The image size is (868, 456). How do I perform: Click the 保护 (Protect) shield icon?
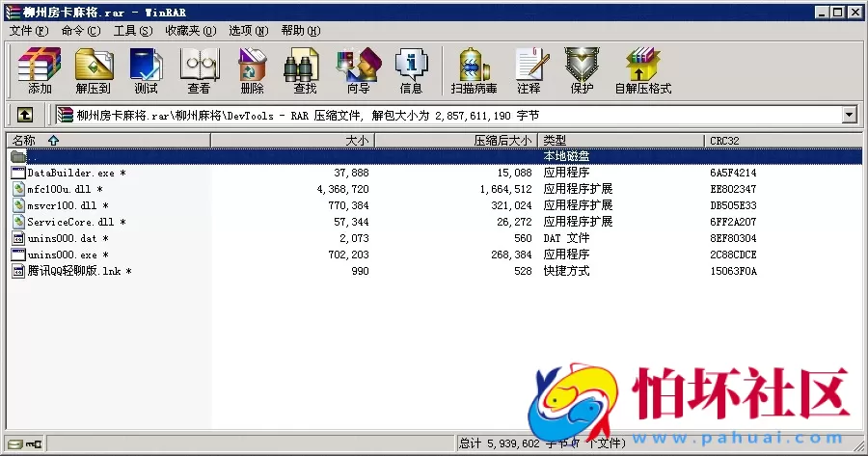(x=582, y=65)
